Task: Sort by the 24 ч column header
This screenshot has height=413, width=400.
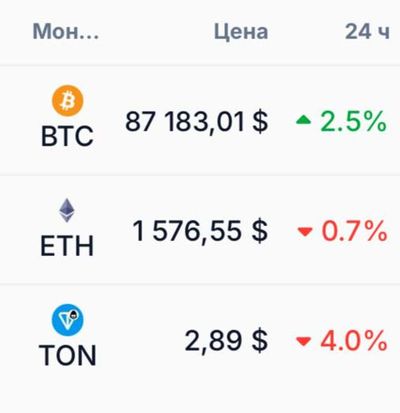Action: point(367,32)
